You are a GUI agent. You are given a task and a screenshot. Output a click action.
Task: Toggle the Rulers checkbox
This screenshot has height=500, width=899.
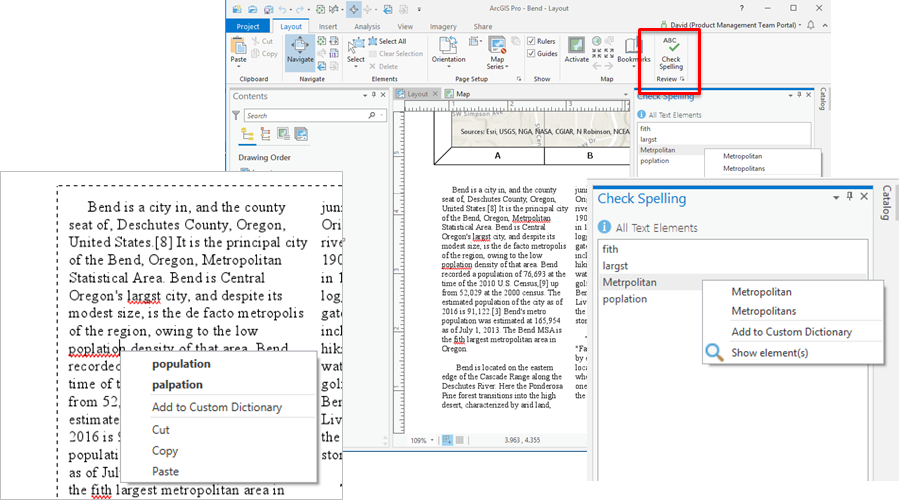click(531, 41)
